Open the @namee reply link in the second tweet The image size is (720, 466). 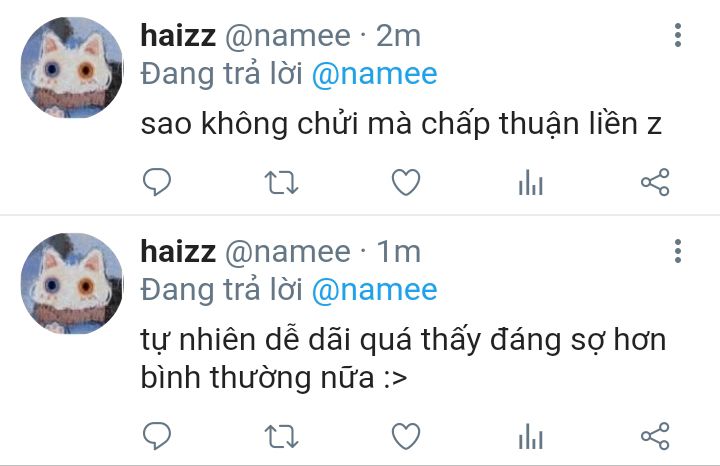tap(374, 290)
